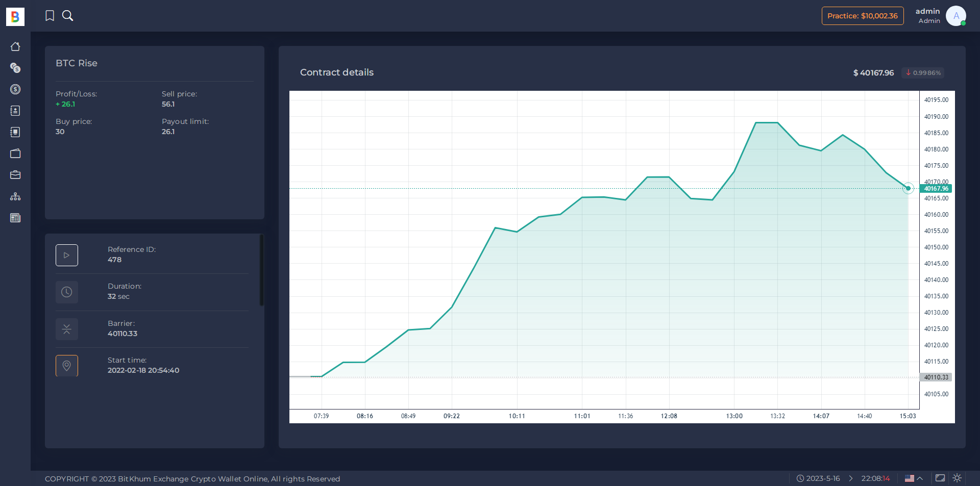This screenshot has width=980, height=486.
Task: Click the 07:39 time label on chart axis
Action: [x=322, y=416]
